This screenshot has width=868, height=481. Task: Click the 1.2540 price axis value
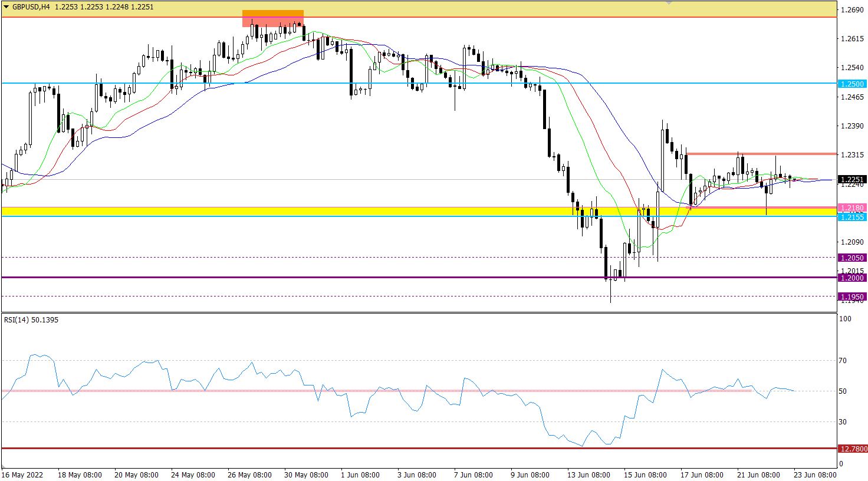[853, 67]
